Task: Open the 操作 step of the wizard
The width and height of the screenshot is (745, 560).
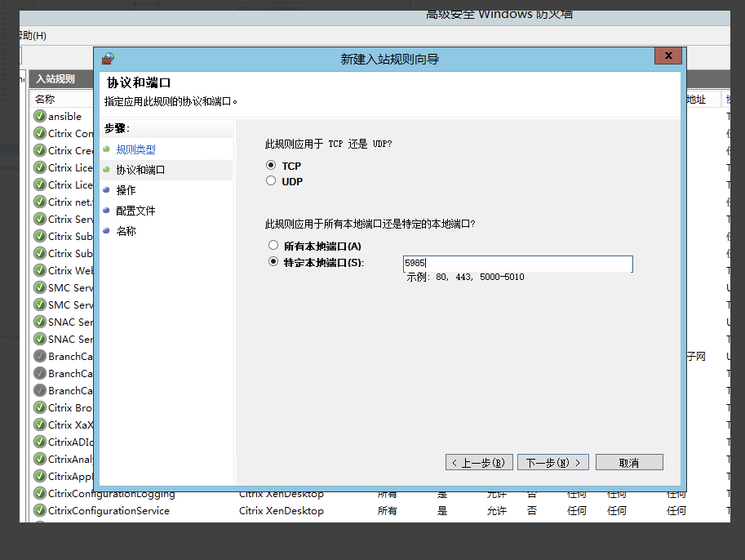Action: tap(127, 189)
